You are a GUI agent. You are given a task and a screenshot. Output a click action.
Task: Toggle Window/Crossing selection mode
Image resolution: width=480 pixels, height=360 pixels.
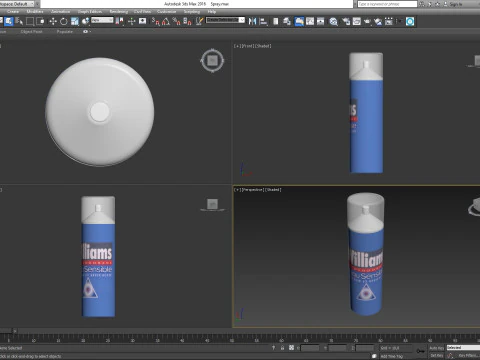pyautogui.click(x=41, y=21)
